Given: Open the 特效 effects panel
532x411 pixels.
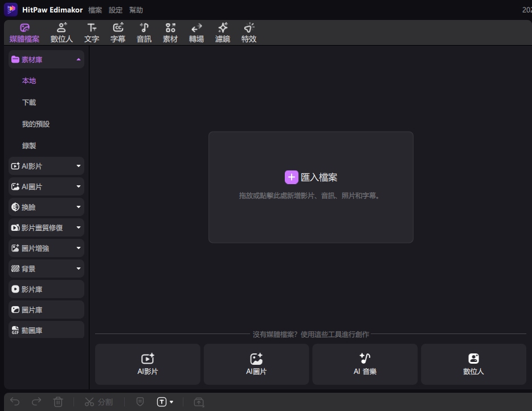Looking at the screenshot, I should point(248,32).
